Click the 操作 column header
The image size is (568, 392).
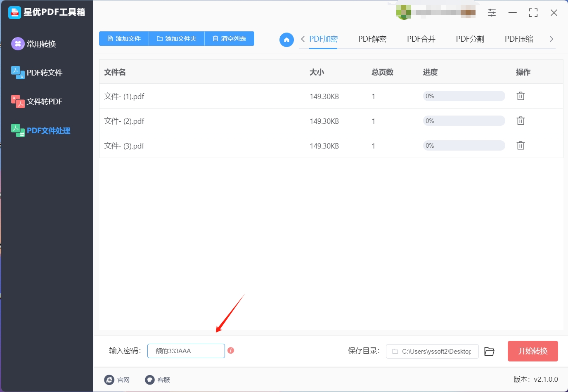click(x=523, y=72)
